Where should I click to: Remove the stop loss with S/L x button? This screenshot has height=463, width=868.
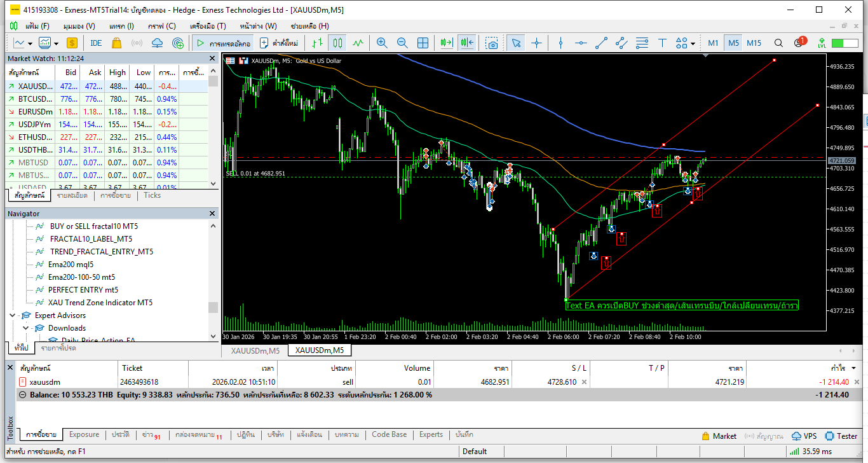[585, 382]
